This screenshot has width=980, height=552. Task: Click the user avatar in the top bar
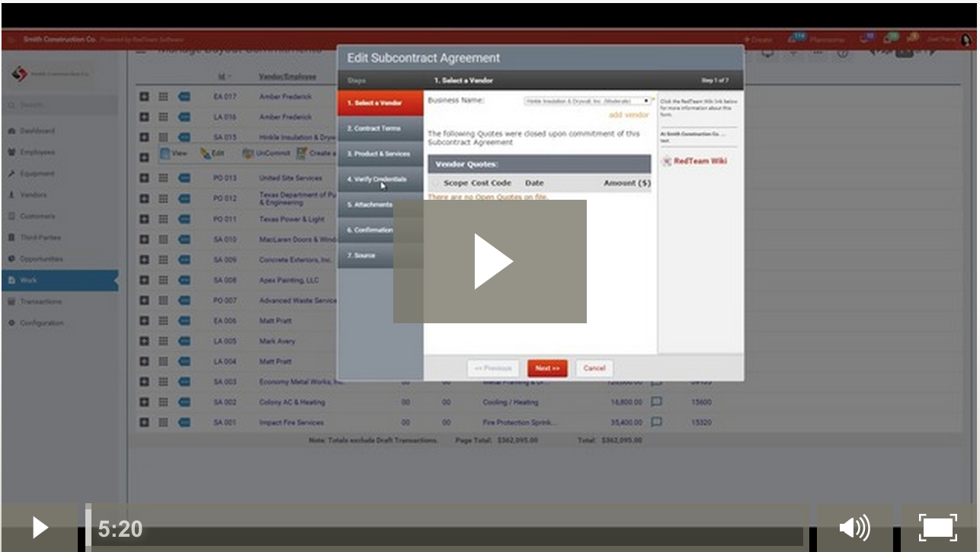point(966,40)
